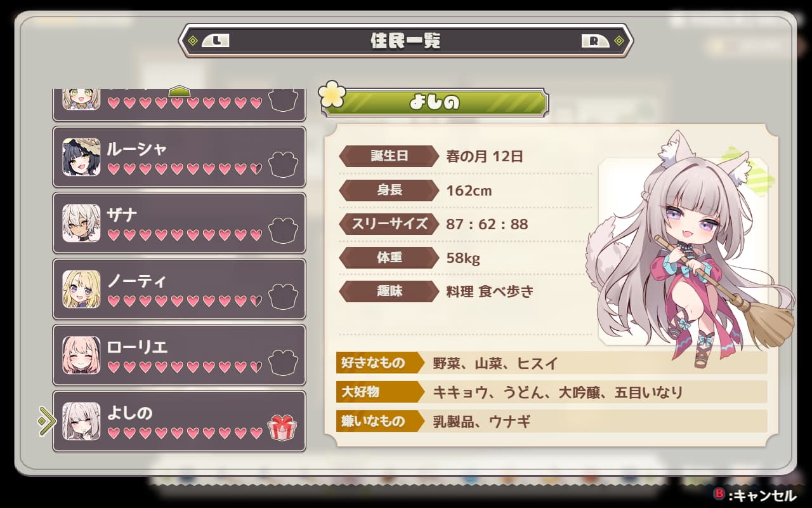Click the paw icon next to ルーシャ

[283, 164]
